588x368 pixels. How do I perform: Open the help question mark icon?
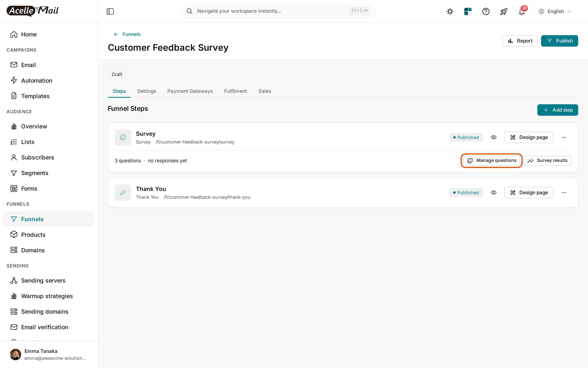[486, 11]
